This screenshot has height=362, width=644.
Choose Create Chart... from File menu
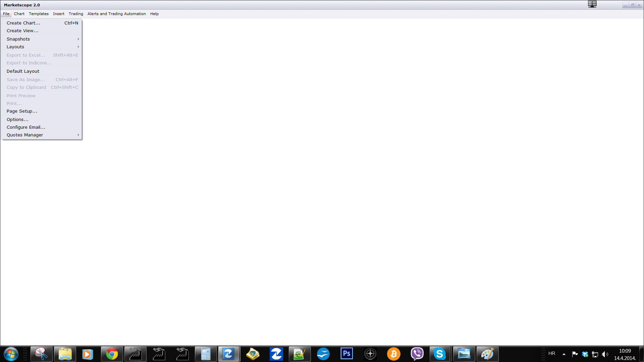click(x=42, y=23)
